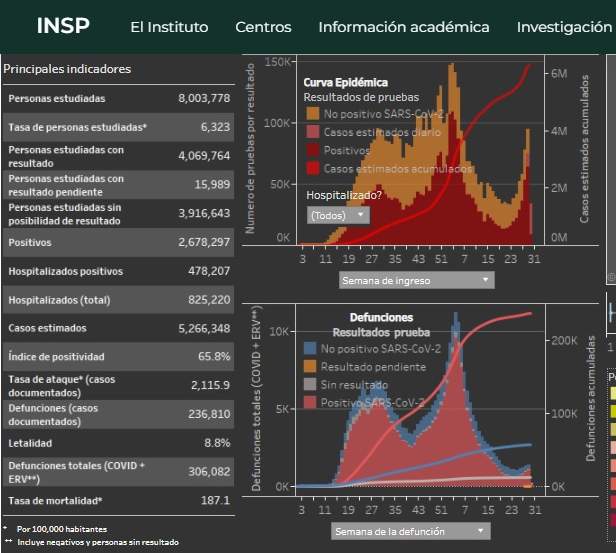
Task: Click the gray Sin resultado legend marker
Action: point(310,384)
